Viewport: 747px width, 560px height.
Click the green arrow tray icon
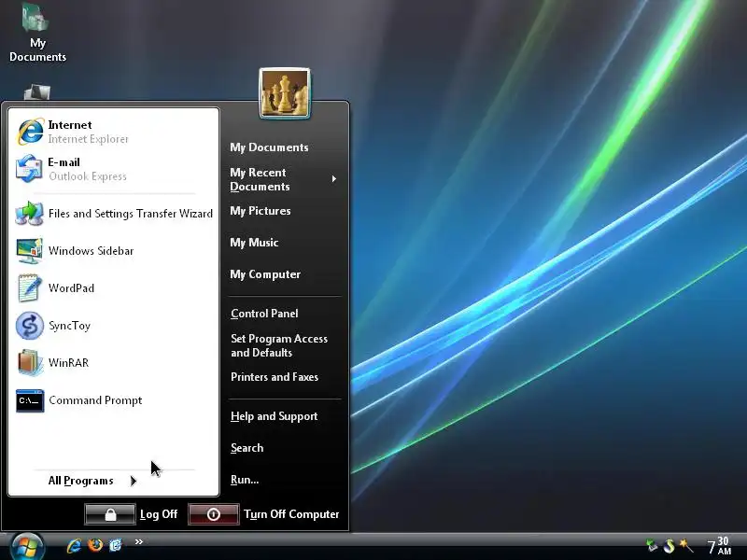click(x=651, y=546)
